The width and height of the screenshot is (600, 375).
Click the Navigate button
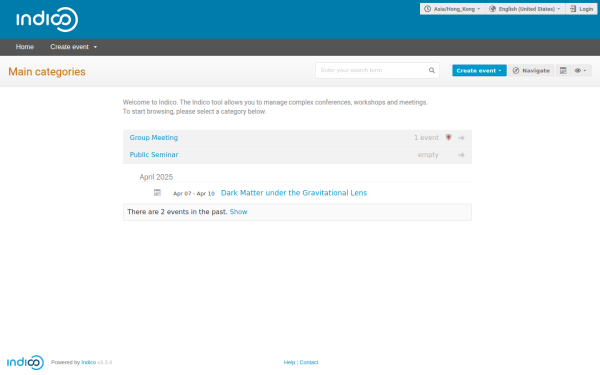pyautogui.click(x=531, y=70)
